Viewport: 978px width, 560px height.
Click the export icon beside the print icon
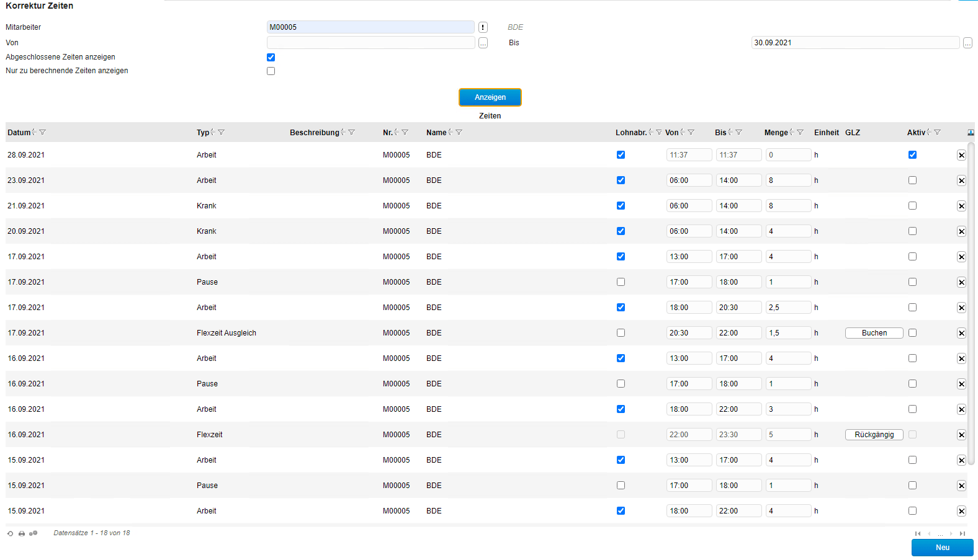(x=34, y=533)
